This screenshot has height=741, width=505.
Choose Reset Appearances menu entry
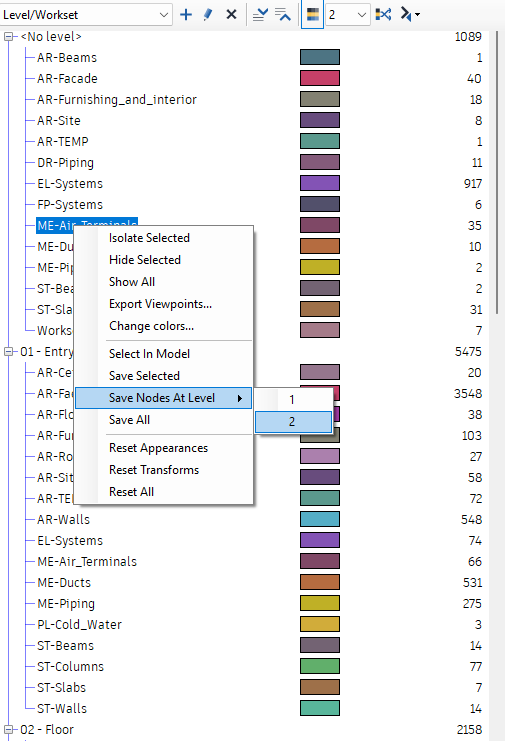pos(158,448)
